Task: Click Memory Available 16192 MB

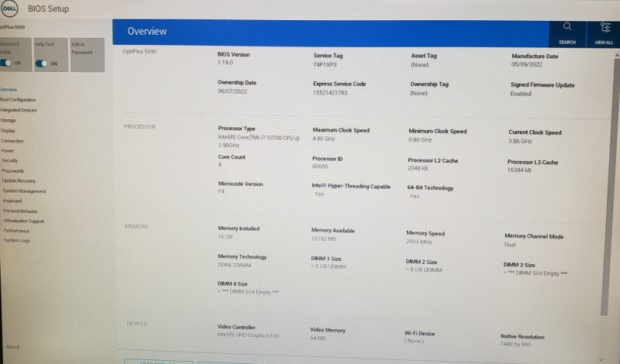Action: 323,239
